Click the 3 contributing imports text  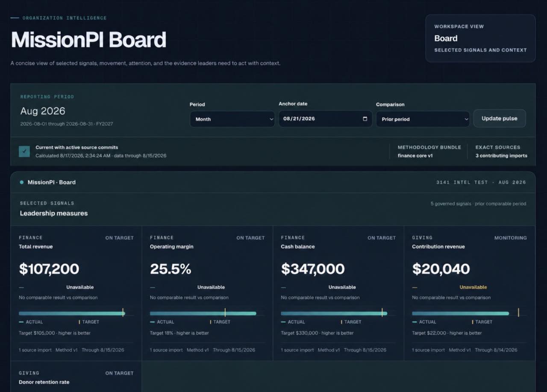[501, 156]
